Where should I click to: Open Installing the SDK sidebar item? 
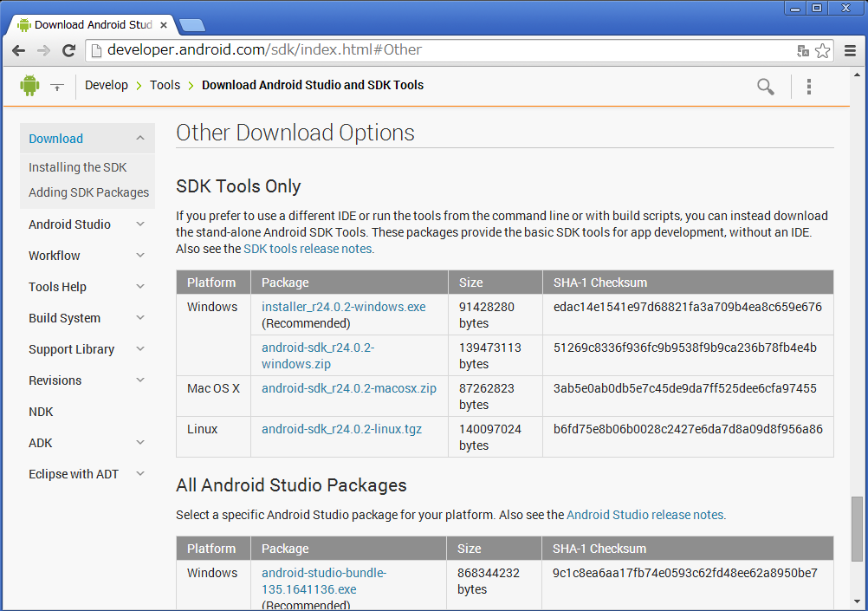pyautogui.click(x=77, y=167)
